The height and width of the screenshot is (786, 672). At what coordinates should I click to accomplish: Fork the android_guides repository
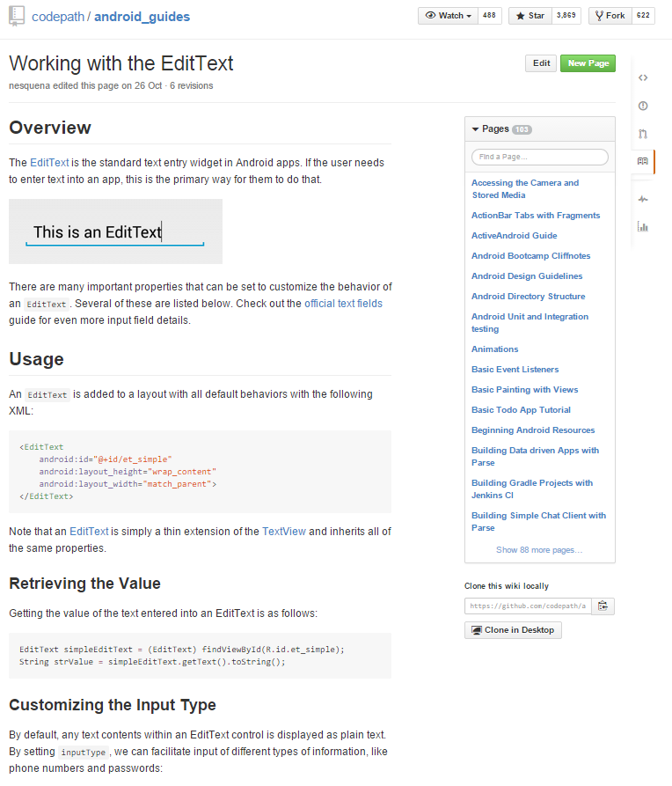[609, 16]
